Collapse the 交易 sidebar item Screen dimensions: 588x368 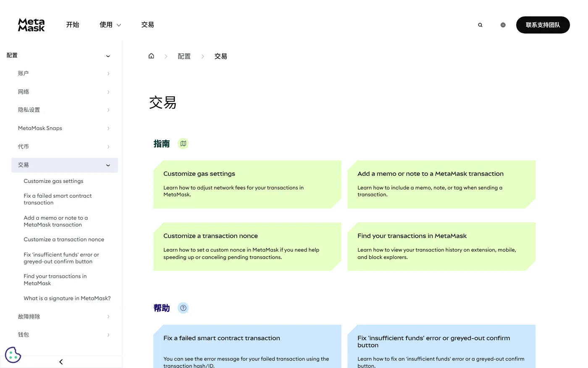(108, 165)
